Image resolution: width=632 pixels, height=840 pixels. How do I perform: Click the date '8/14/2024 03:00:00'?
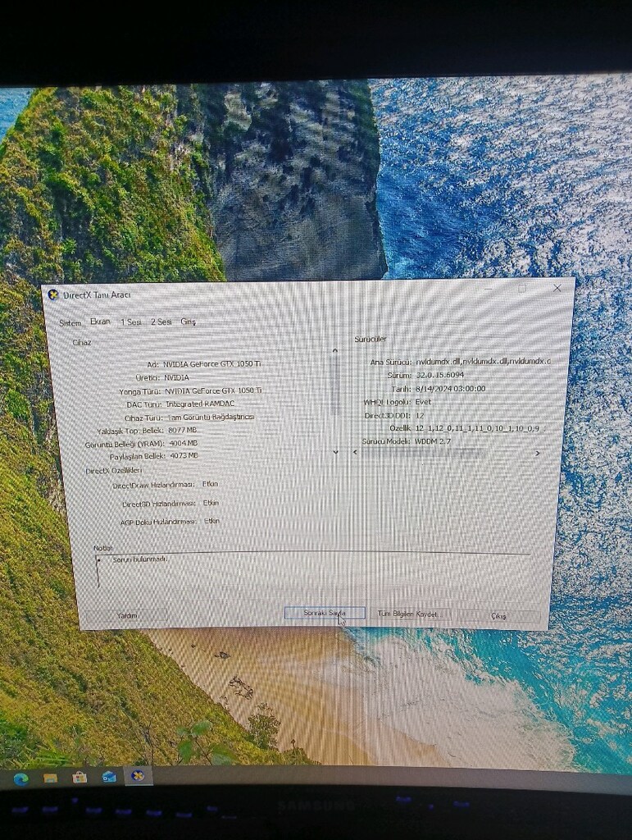coord(451,388)
